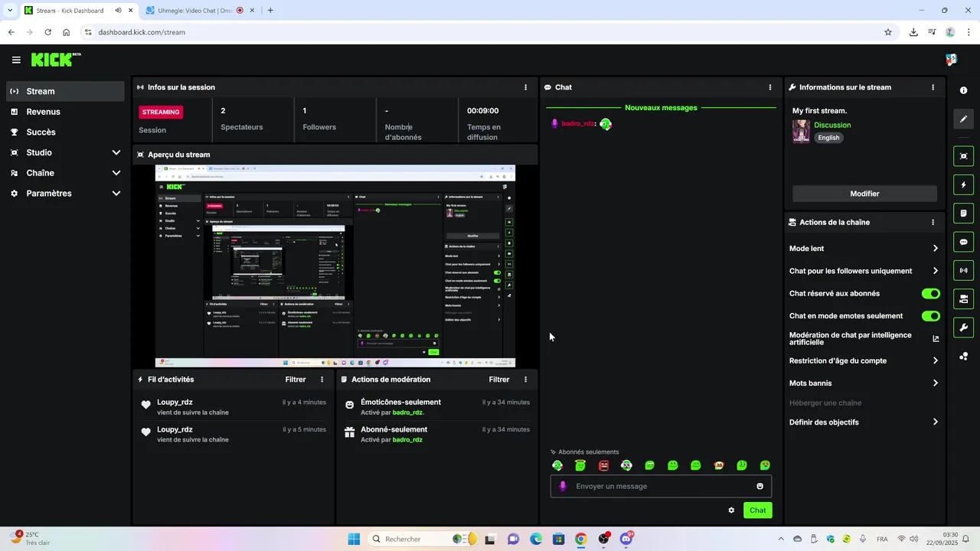
Task: Open the Discussion category link
Action: pyautogui.click(x=832, y=126)
